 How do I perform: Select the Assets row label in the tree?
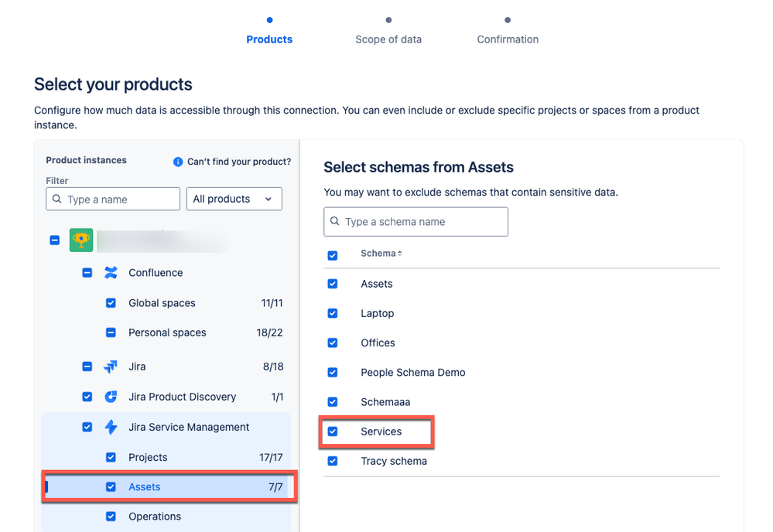tap(145, 486)
